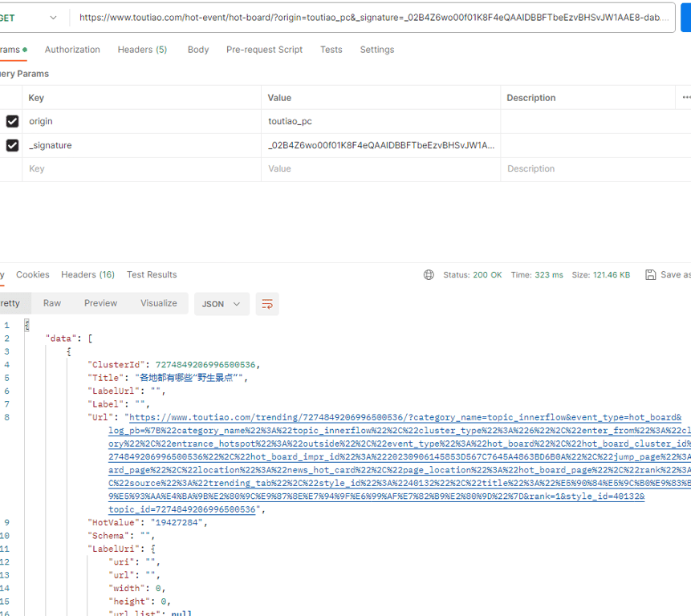This screenshot has height=616, width=691.
Task: Switch to the Params tab
Action: (13, 50)
